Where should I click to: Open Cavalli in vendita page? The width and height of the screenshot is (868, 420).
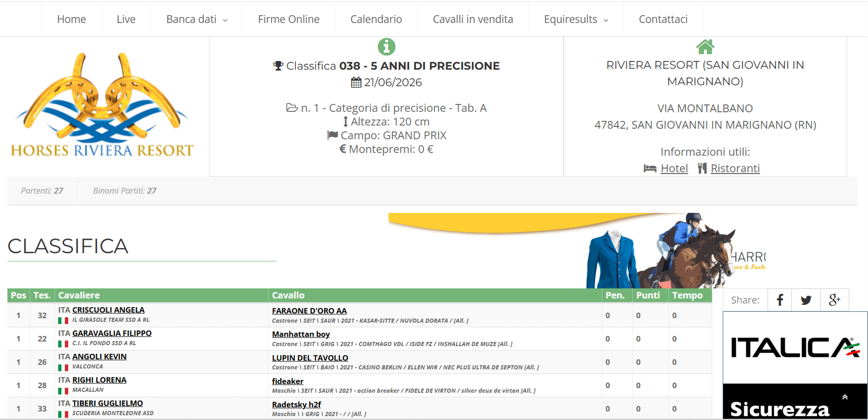(x=473, y=19)
